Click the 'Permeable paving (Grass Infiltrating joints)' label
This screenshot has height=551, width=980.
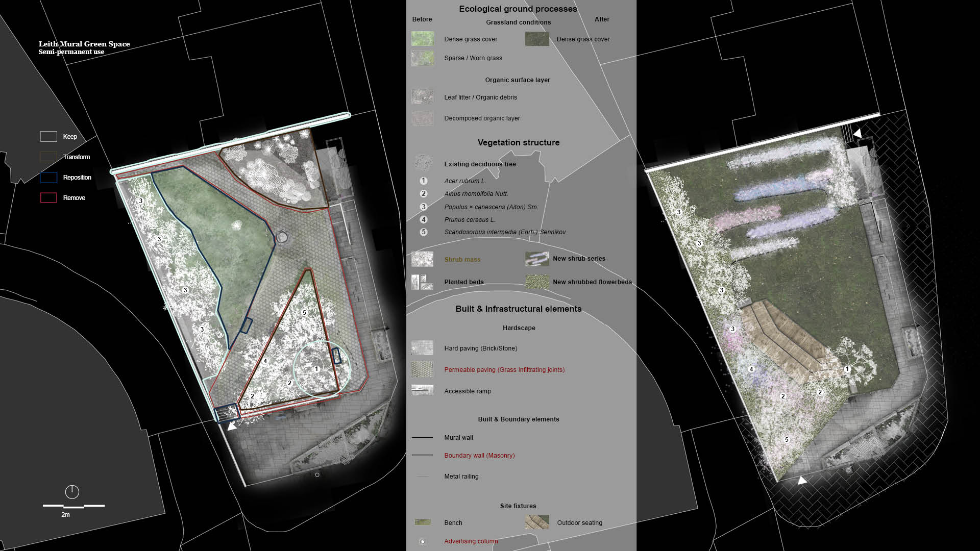coord(504,370)
